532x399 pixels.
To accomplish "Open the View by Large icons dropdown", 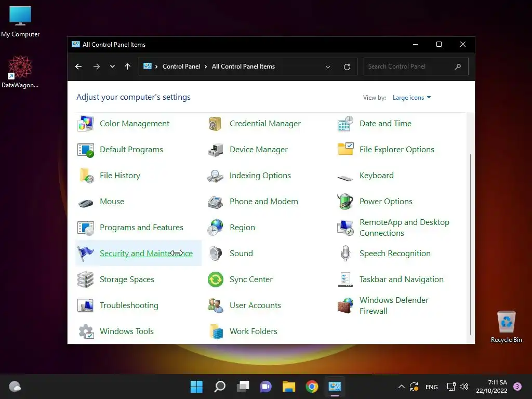I will click(411, 98).
